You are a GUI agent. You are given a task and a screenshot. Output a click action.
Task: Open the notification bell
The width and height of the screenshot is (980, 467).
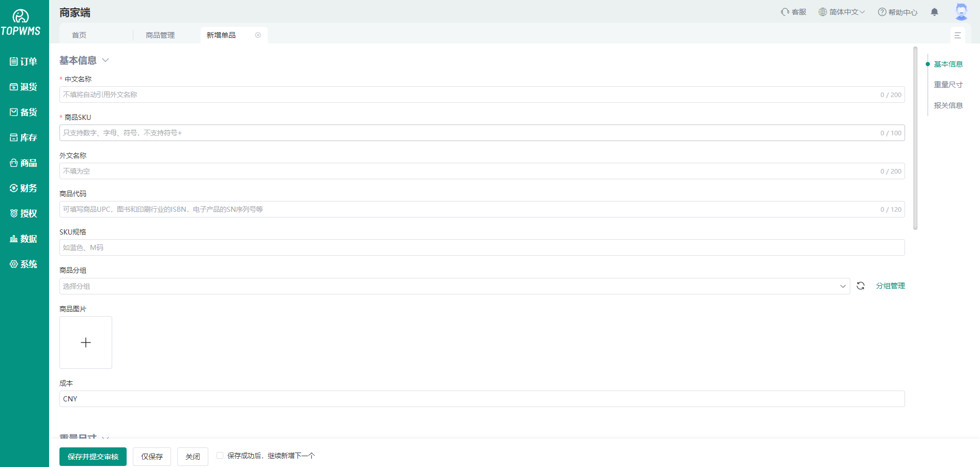coord(935,12)
